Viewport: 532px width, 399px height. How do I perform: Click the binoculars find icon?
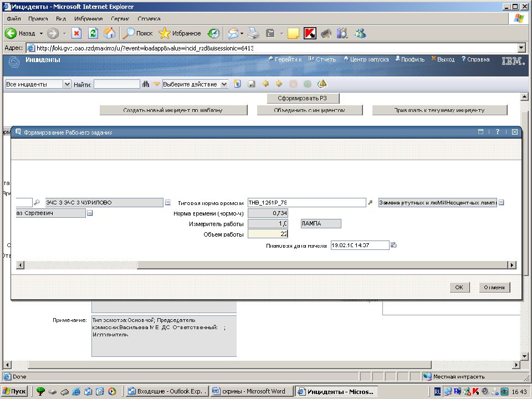pyautogui.click(x=146, y=84)
